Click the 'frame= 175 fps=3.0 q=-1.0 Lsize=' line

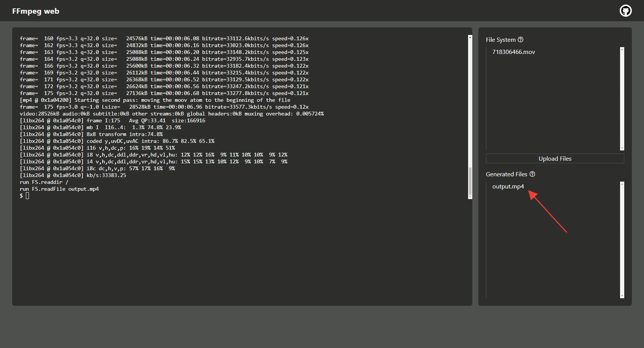pyautogui.click(x=164, y=107)
